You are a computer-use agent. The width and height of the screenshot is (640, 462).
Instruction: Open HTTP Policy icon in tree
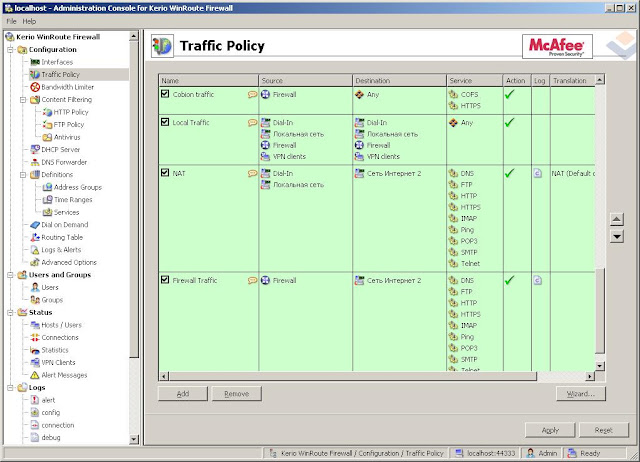coord(47,112)
